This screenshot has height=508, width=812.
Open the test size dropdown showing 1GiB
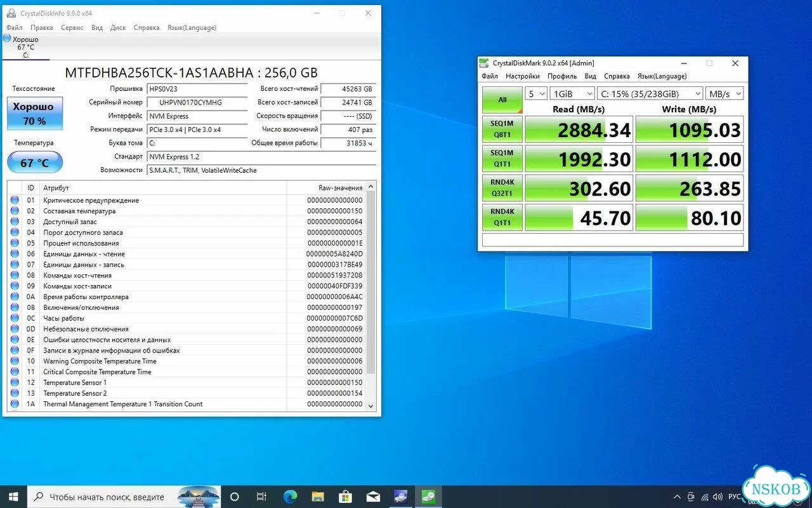coord(572,94)
